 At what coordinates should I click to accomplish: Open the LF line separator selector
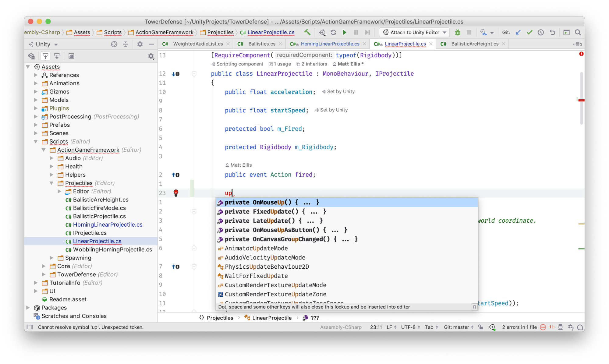(391, 327)
